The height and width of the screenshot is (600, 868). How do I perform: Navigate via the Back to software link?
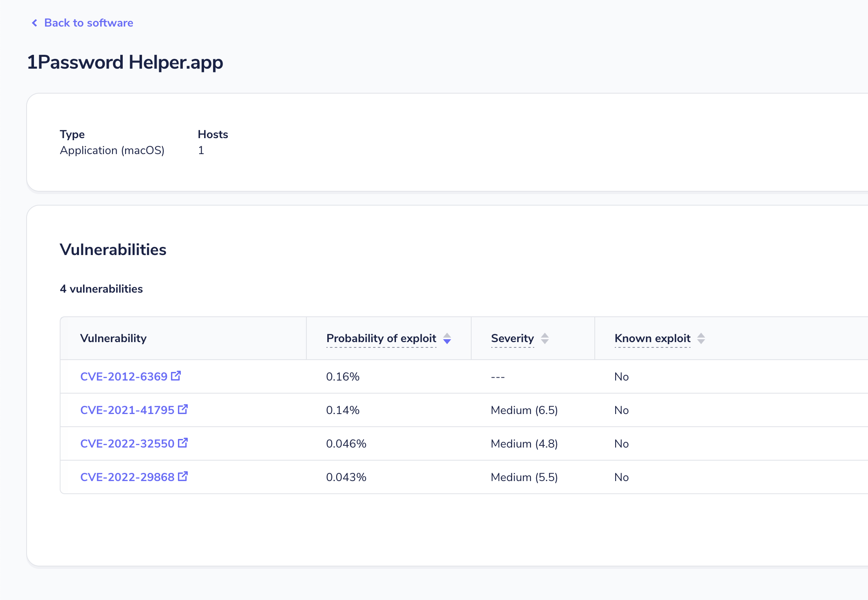point(88,23)
